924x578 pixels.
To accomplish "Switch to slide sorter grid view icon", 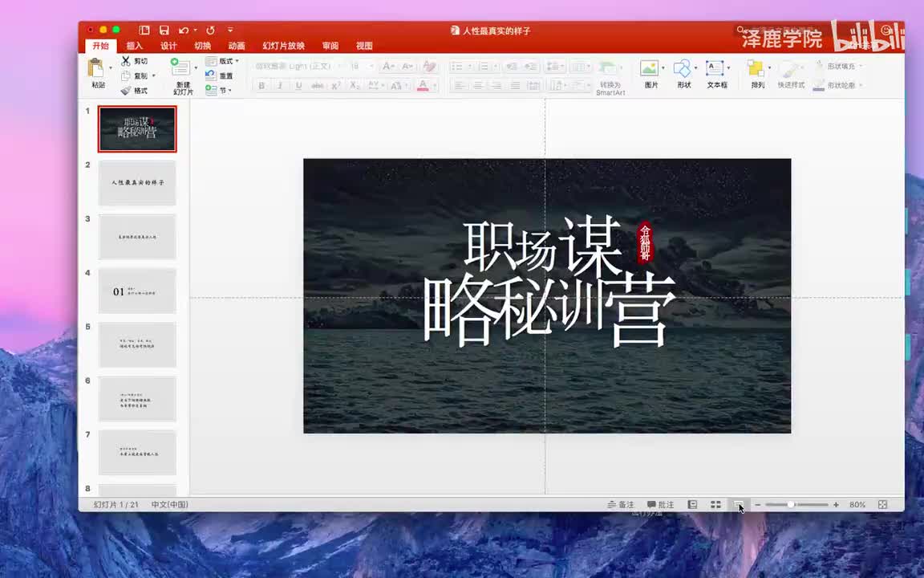I will coord(715,504).
